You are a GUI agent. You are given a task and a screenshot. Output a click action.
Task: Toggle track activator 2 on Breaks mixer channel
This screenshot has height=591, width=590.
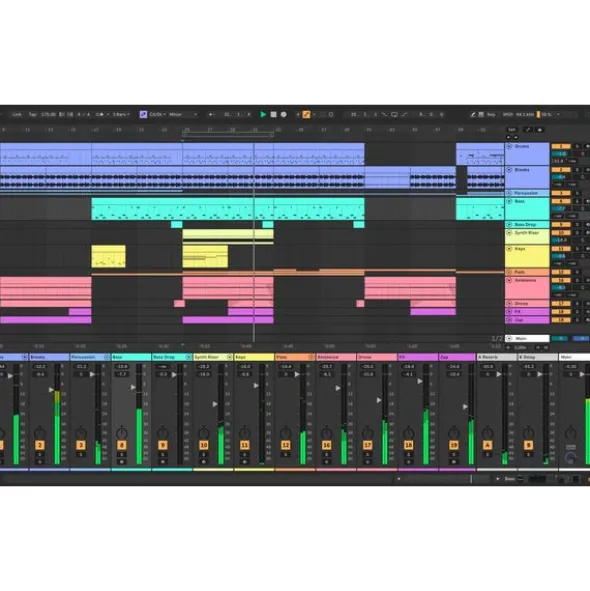tap(40, 445)
